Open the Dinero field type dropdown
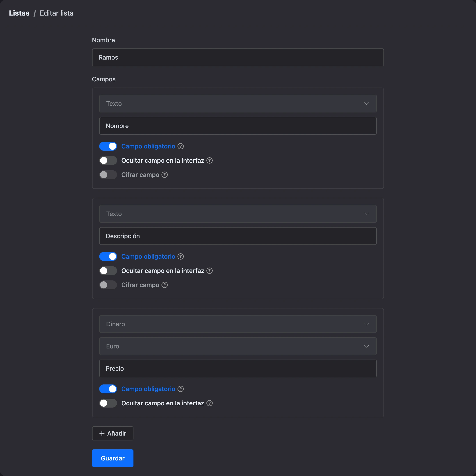Screen dimensions: 476x476 click(238, 324)
